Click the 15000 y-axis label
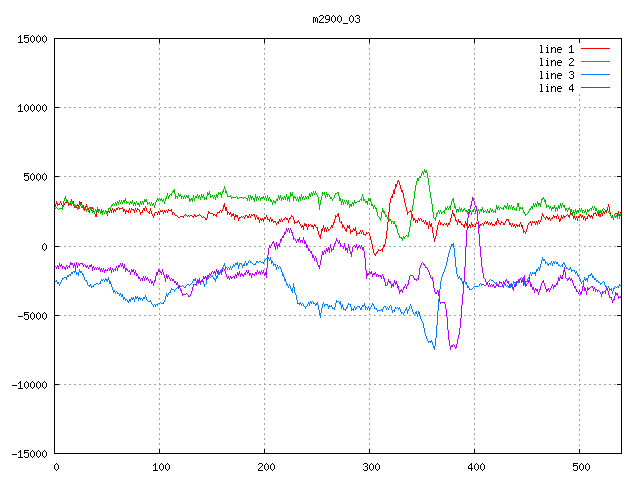Image resolution: width=640 pixels, height=480 pixels. point(31,39)
